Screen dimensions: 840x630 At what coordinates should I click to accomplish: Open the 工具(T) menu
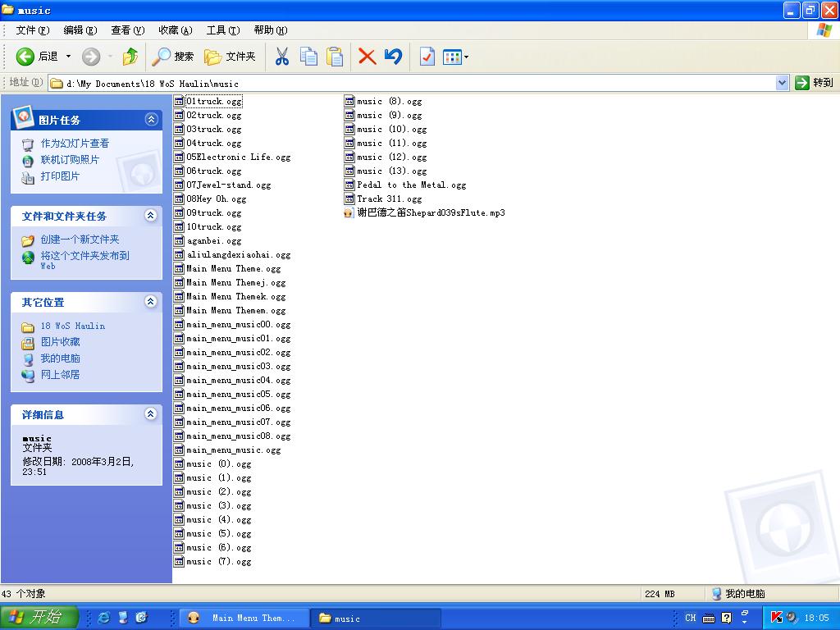coord(222,30)
